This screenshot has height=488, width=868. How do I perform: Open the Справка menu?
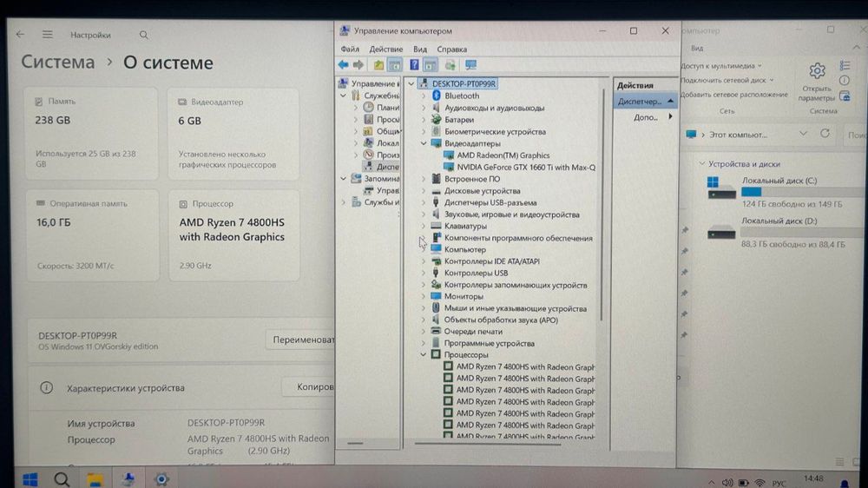pos(451,49)
